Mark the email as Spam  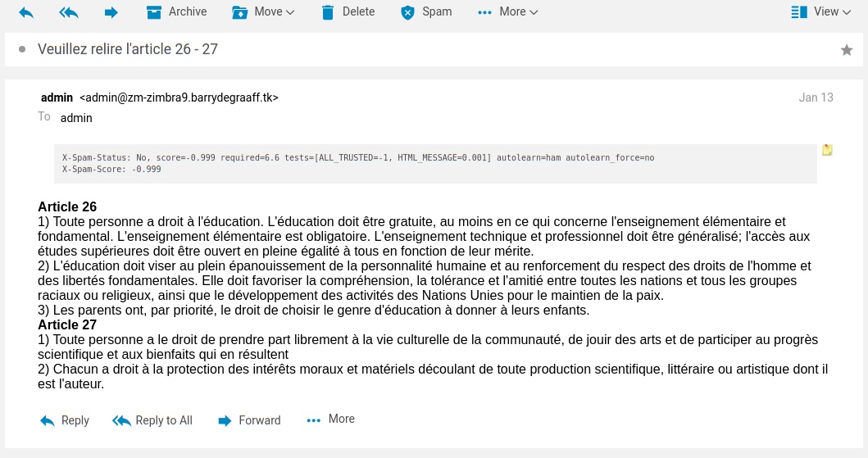(425, 12)
